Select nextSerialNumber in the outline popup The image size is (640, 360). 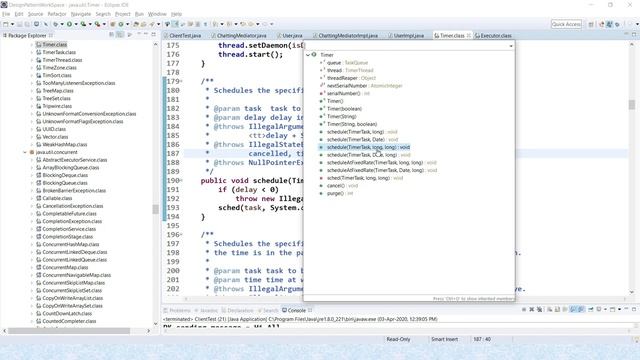coord(364,86)
